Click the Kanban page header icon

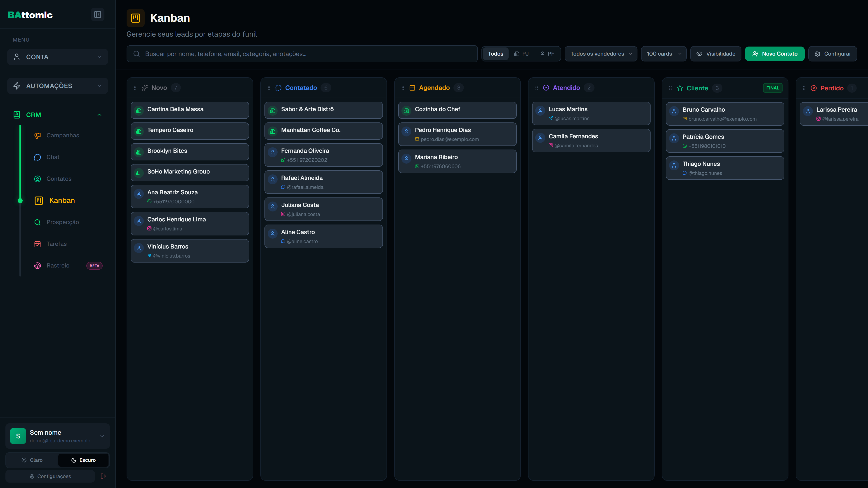pyautogui.click(x=135, y=18)
